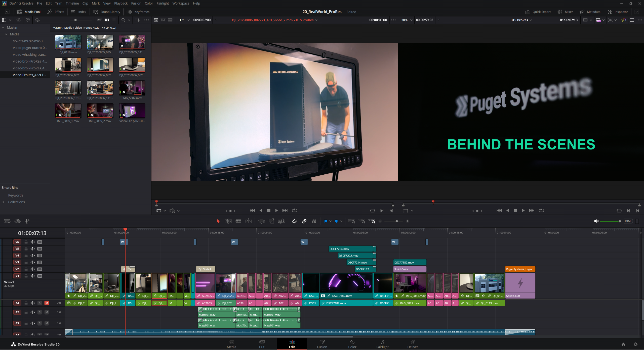Lock video track V1

click(26, 276)
